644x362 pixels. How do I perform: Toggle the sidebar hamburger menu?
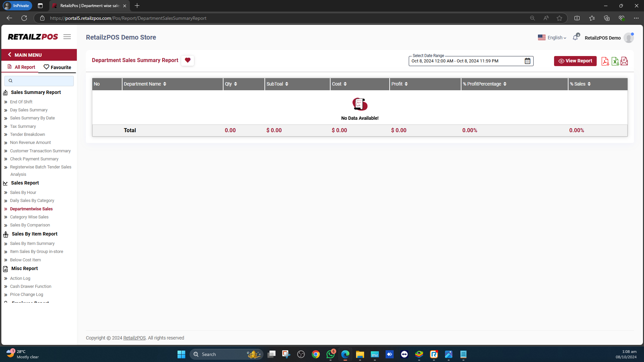(67, 37)
